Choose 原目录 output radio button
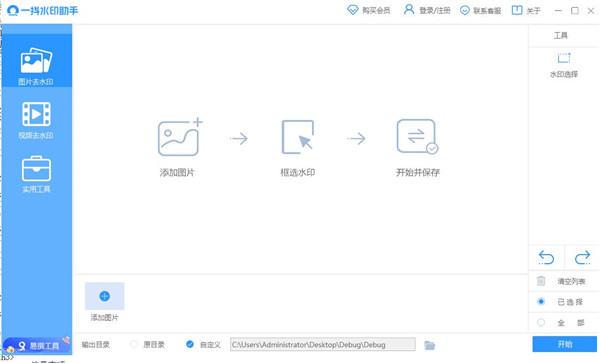 point(134,344)
